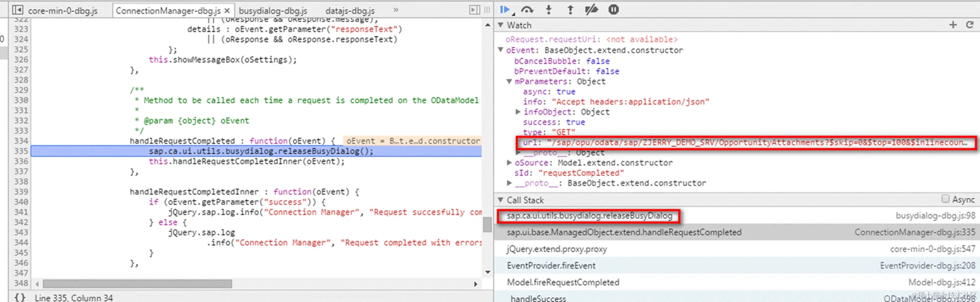980x302 pixels.
Task: Open EventProvider-dbg.js:208 source link
Action: tap(928, 265)
